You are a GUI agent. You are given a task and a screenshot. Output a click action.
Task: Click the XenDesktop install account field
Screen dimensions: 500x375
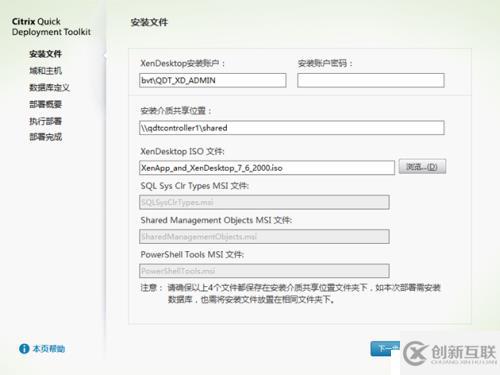213,80
